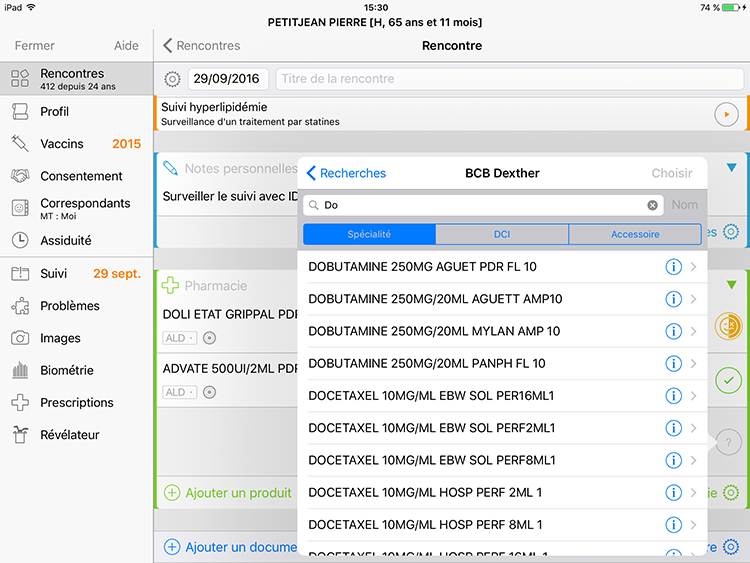Open the Révélateur section in the sidebar
750x563 pixels.
(x=69, y=435)
